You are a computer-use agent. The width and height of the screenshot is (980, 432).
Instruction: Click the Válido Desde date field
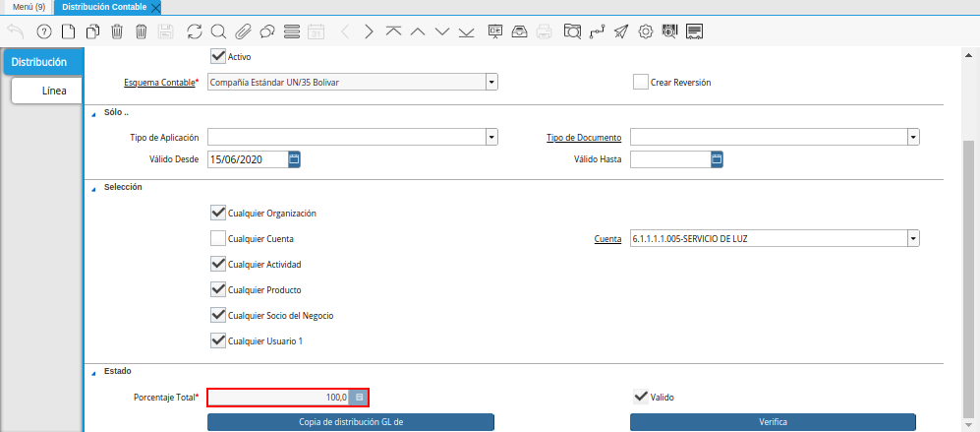pyautogui.click(x=248, y=159)
